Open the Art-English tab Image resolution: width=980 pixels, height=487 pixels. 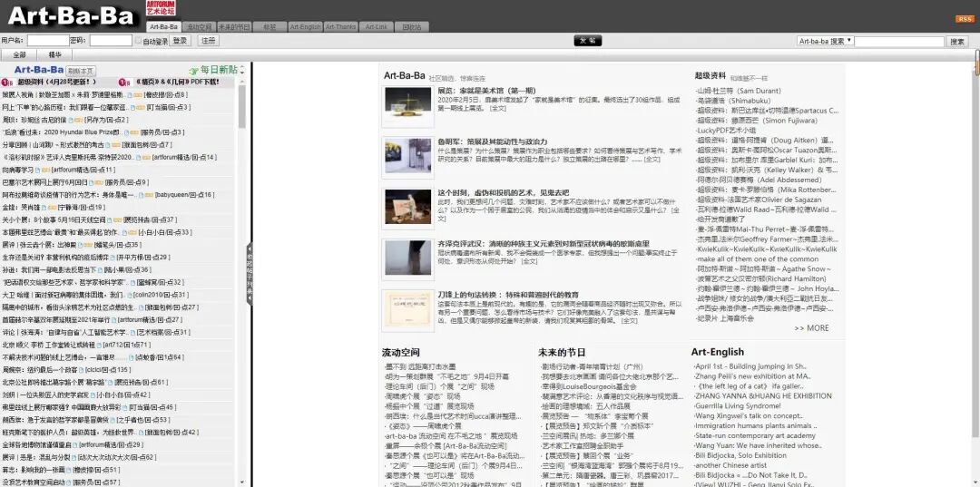pyautogui.click(x=305, y=27)
